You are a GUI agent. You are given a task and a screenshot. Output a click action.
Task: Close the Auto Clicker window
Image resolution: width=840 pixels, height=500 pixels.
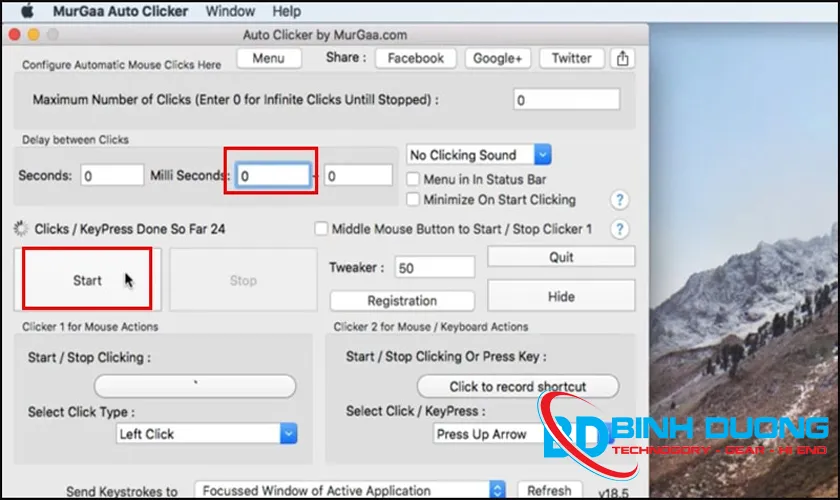pyautogui.click(x=15, y=35)
